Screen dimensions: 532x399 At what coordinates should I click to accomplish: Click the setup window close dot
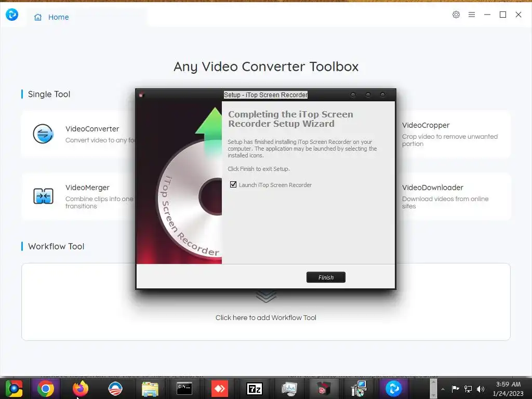point(383,95)
